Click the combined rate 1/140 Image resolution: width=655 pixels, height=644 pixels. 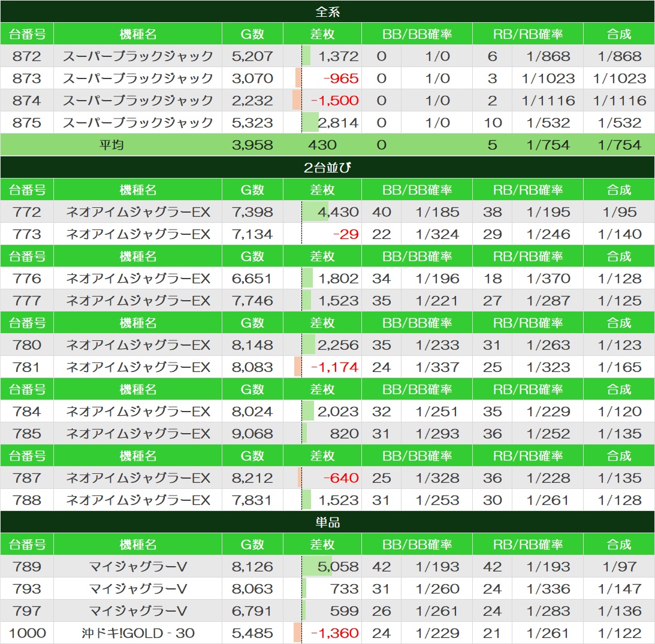(620, 234)
